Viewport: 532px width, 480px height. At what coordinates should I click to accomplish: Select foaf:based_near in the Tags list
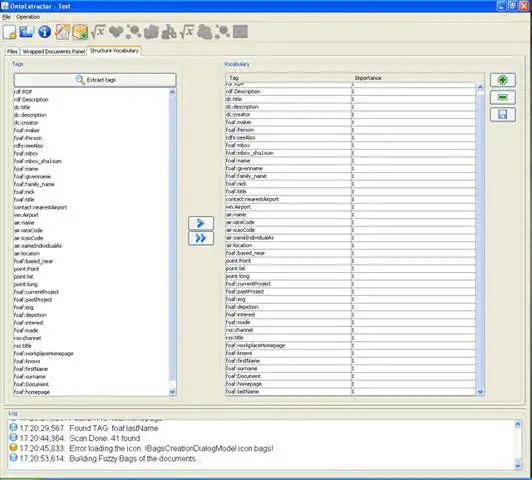[91, 261]
